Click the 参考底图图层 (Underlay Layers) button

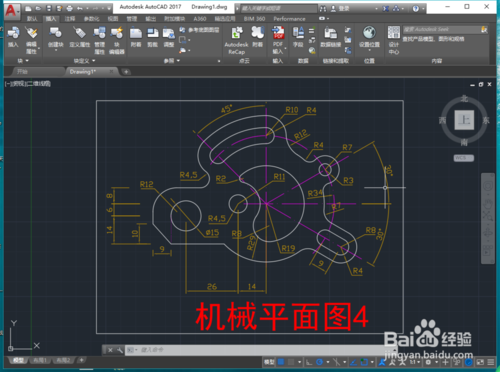pyautogui.click(x=199, y=30)
